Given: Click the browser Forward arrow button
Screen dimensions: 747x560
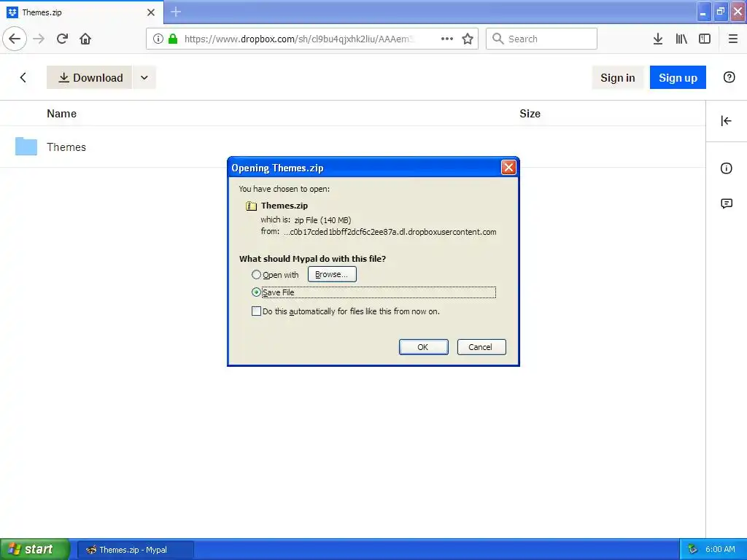Looking at the screenshot, I should click(39, 39).
